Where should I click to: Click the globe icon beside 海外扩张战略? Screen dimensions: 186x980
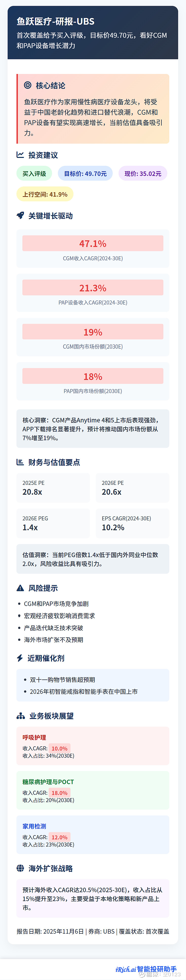pos(20,868)
